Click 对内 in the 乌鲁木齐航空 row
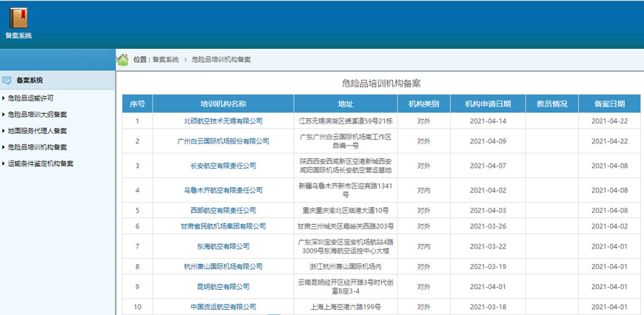644x315 pixels. tap(423, 190)
